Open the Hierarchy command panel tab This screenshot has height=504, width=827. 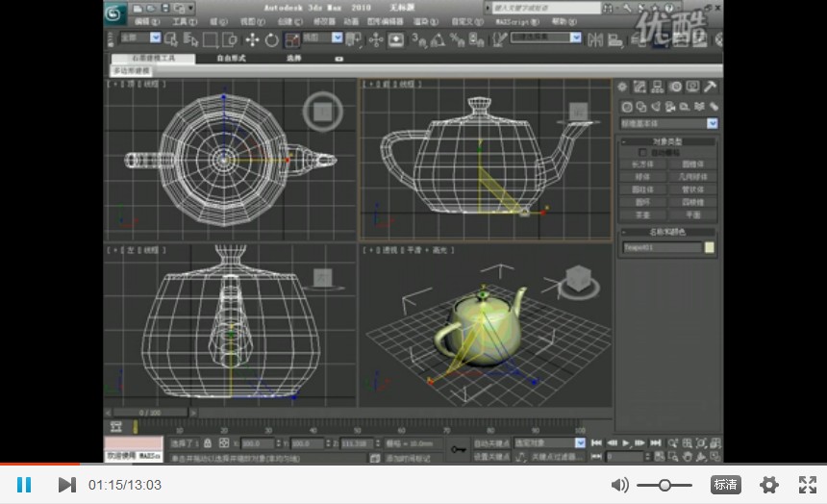tap(657, 88)
